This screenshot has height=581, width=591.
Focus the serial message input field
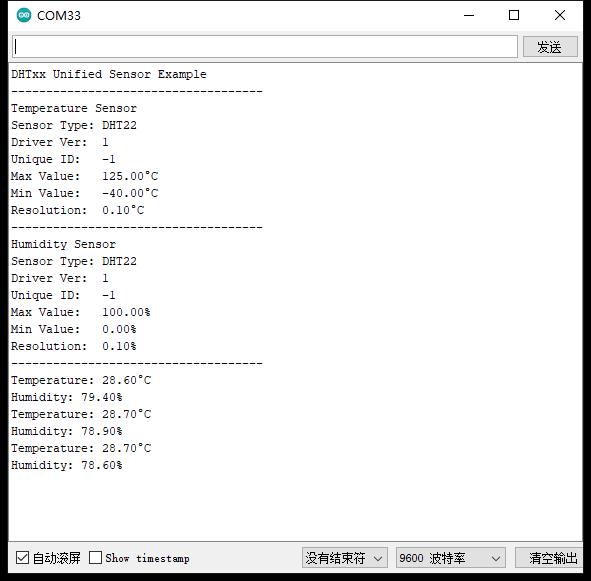(265, 47)
